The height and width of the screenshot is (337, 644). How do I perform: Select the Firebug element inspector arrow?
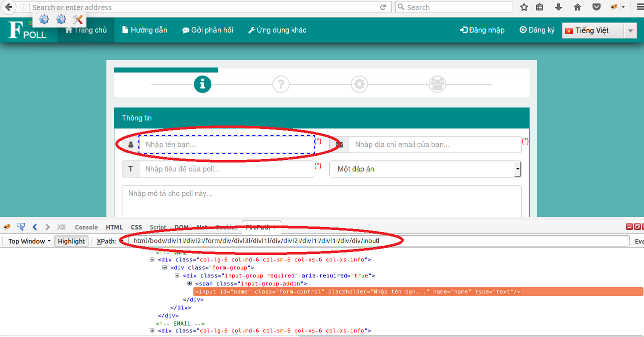[x=20, y=226]
